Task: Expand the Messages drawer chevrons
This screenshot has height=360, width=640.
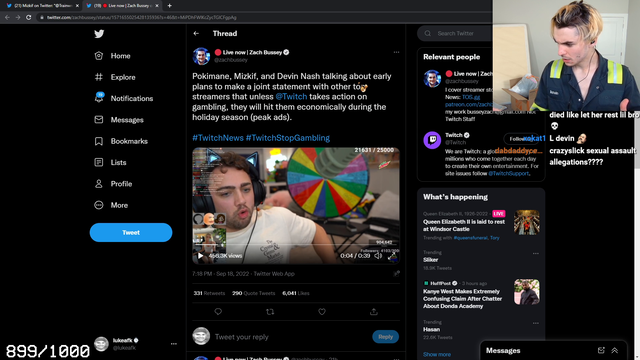Action: point(615,350)
